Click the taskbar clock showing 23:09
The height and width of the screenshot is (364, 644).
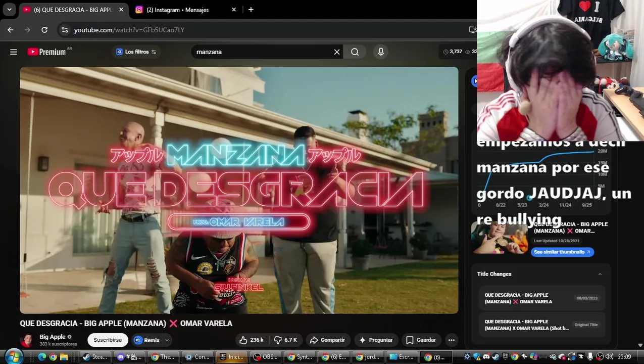tap(625, 356)
